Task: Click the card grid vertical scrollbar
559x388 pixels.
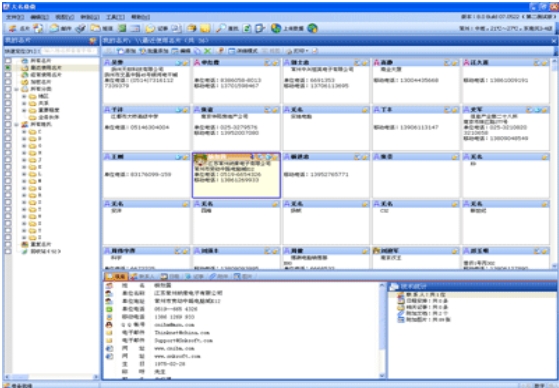Action: (x=554, y=163)
